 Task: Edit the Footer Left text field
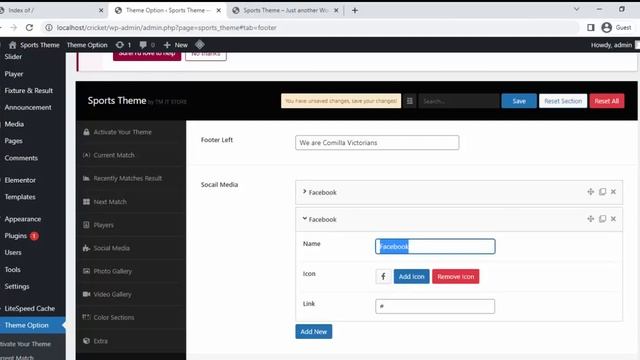pos(377,142)
